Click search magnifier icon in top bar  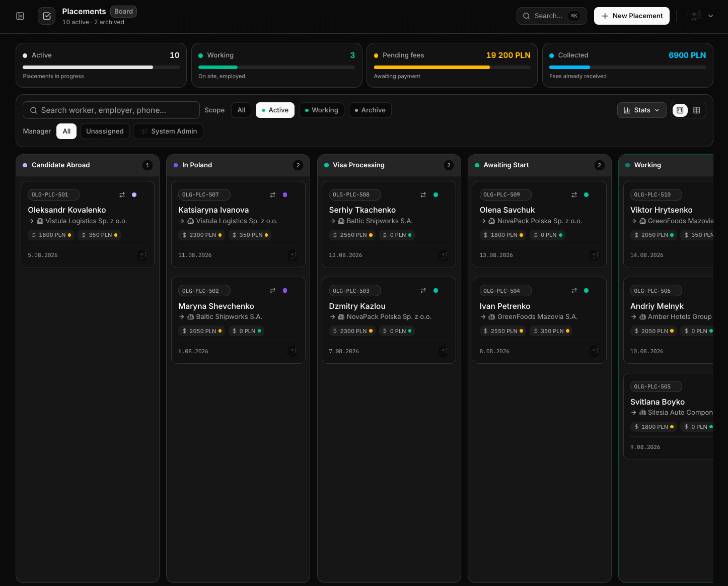point(527,16)
